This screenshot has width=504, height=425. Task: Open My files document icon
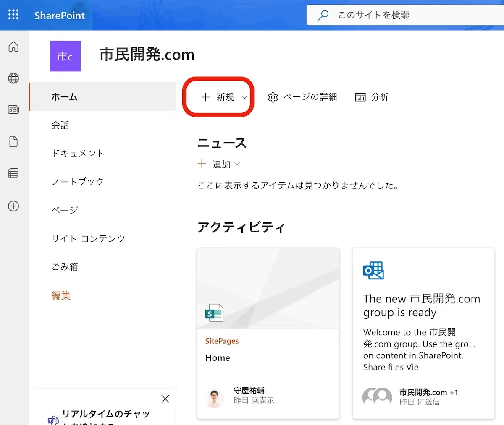tap(13, 142)
